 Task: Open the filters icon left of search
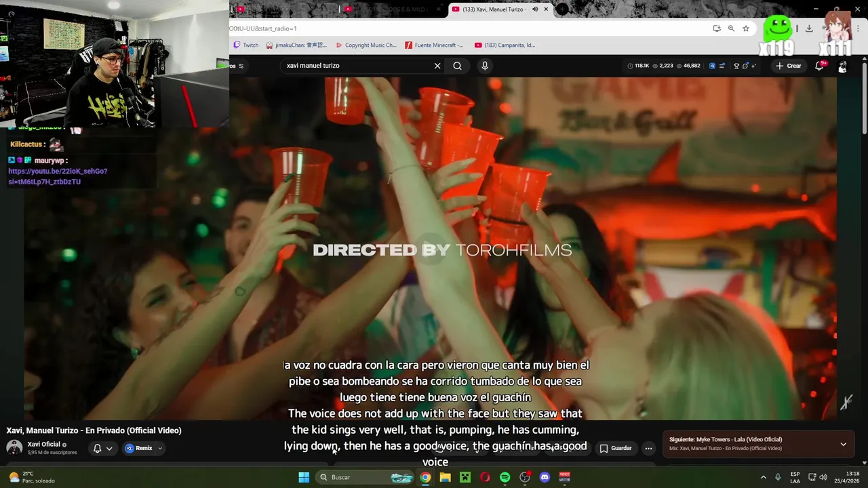tap(241, 66)
